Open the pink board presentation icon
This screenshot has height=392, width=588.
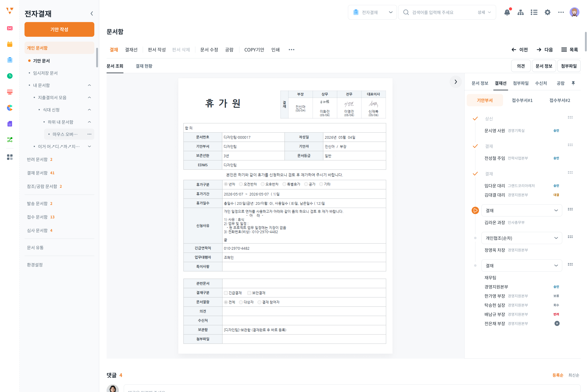(10, 92)
